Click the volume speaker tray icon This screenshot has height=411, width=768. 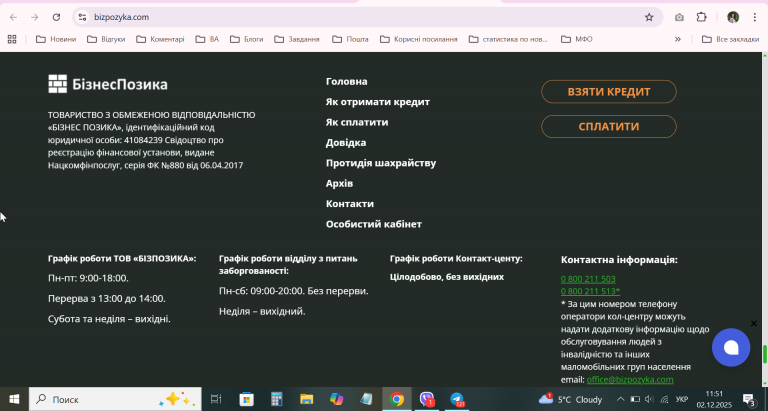pos(649,399)
